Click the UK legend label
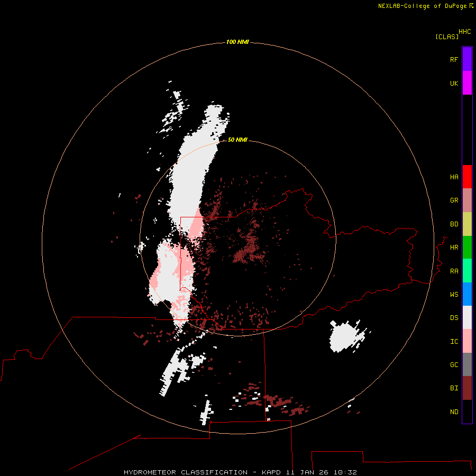476x476 pixels. click(454, 83)
